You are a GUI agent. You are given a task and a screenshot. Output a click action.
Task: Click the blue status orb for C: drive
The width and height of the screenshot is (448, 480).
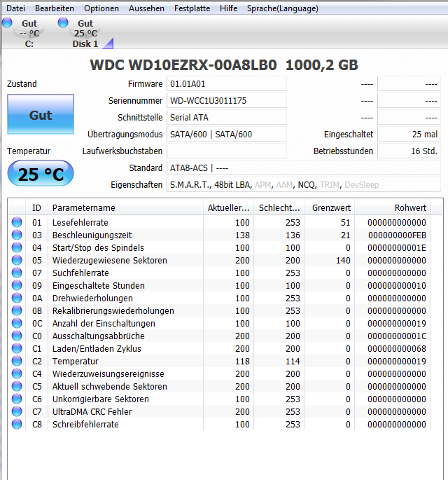[7, 22]
